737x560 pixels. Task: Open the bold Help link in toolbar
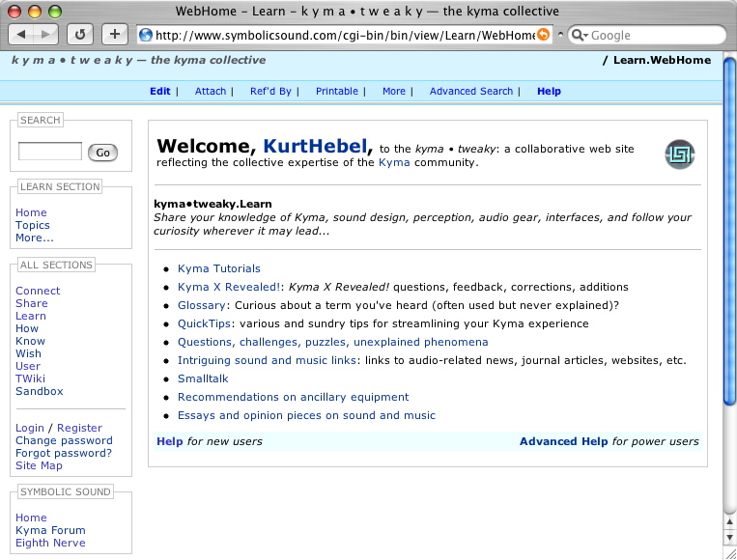tap(549, 91)
